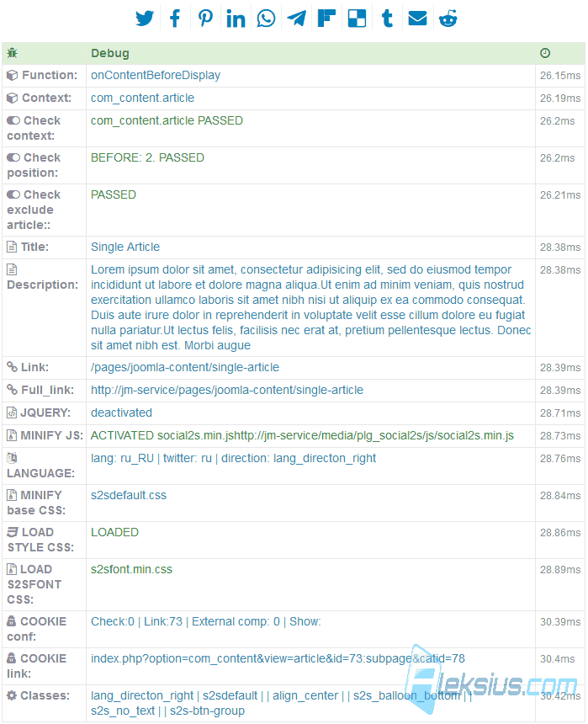Share on Flipboard icon

(326, 19)
